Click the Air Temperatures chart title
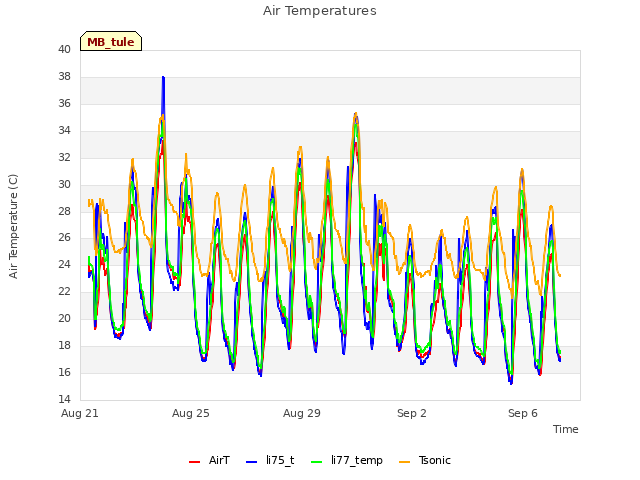640x480 pixels. (320, 11)
